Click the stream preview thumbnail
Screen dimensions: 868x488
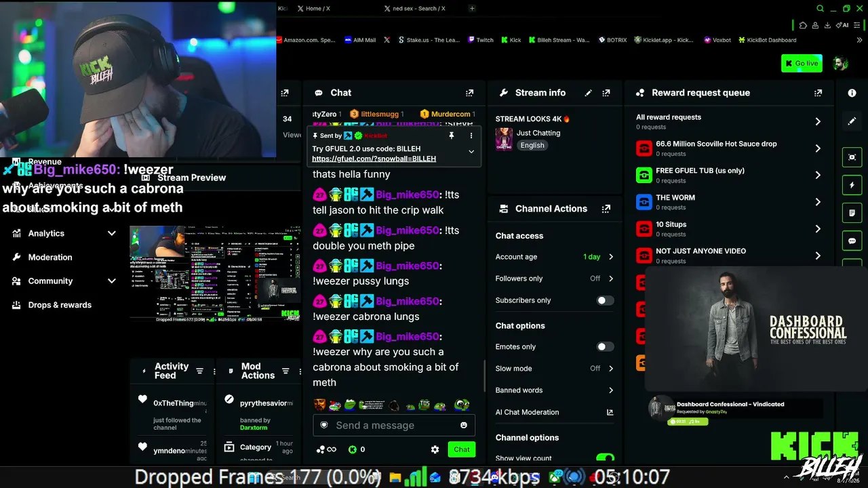click(215, 273)
